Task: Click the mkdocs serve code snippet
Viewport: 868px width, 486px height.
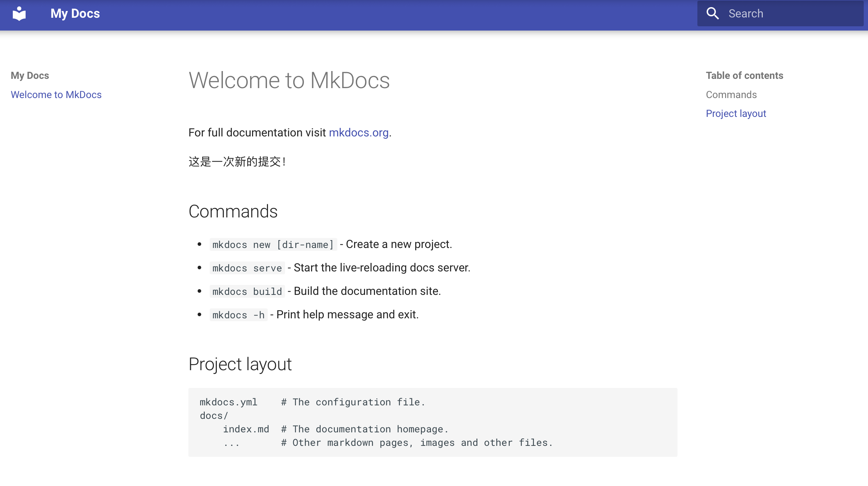Action: (247, 268)
